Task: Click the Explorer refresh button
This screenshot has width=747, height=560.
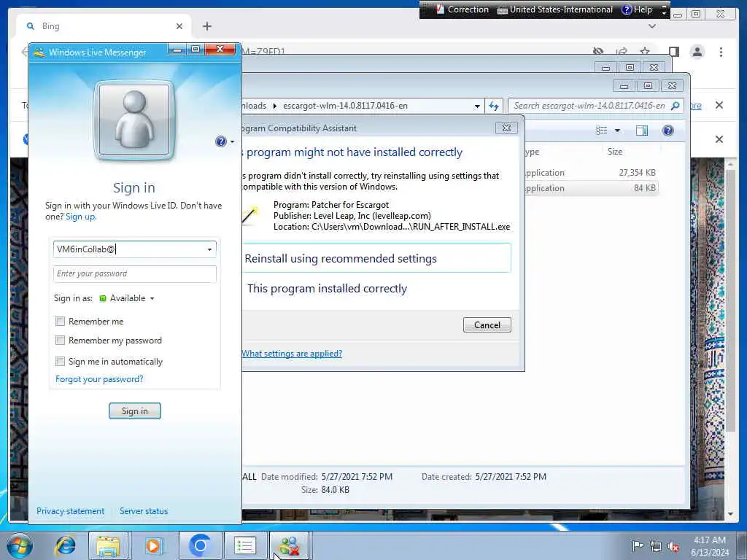Action: click(494, 106)
